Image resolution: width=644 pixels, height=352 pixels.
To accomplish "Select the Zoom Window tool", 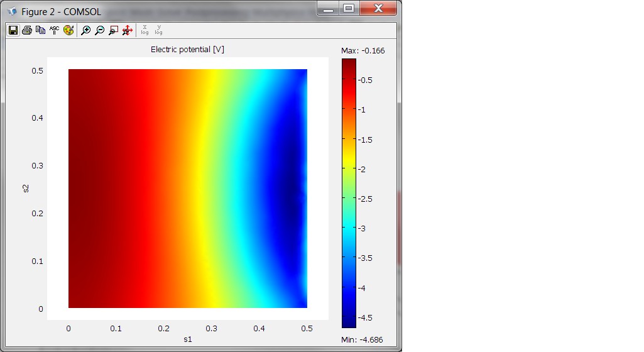I will click(x=113, y=30).
